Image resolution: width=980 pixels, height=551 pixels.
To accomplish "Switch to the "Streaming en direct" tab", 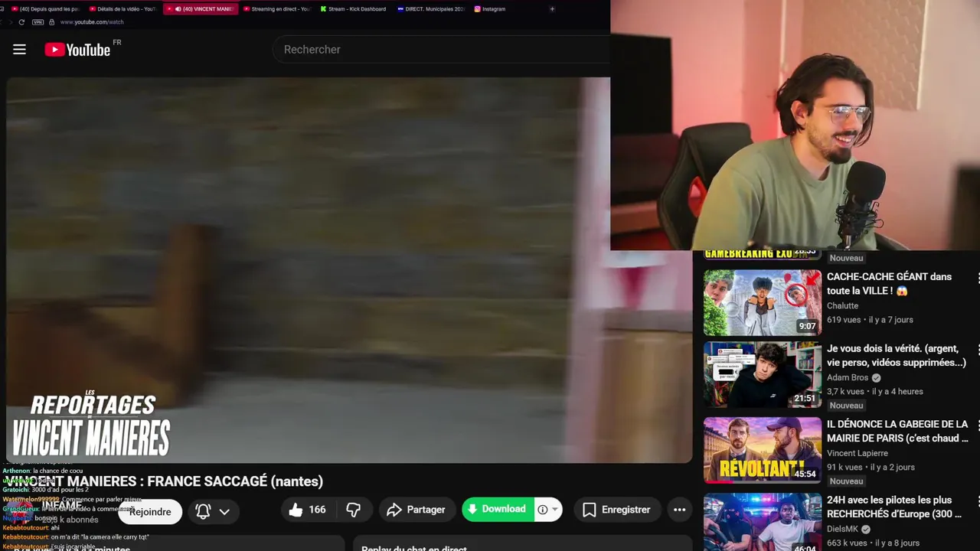I will pos(276,9).
